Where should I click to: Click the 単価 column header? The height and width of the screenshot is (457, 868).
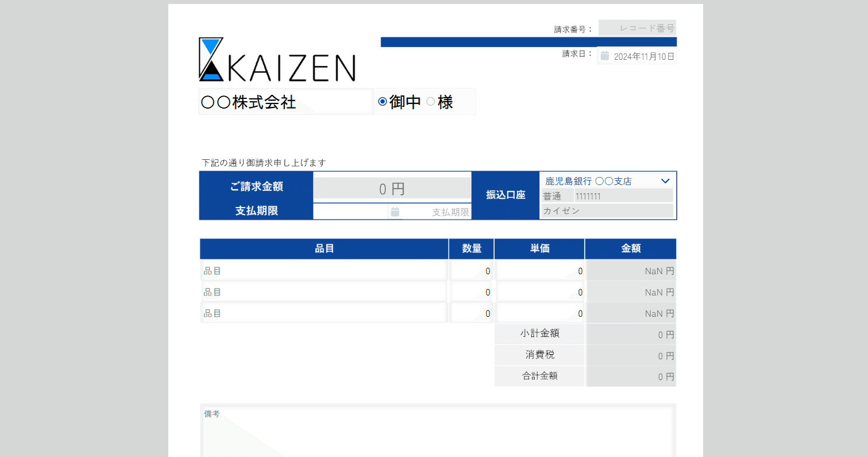539,249
